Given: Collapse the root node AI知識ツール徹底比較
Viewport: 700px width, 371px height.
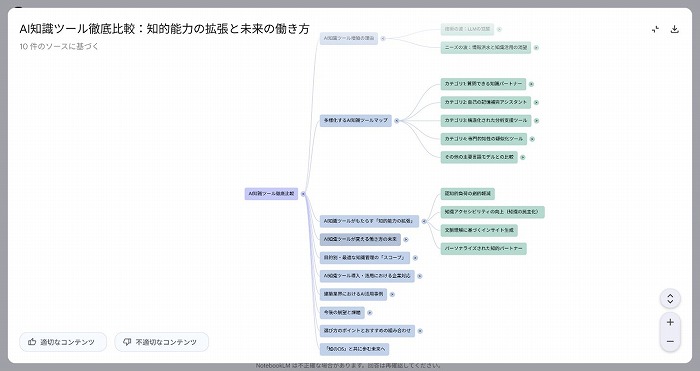Looking at the screenshot, I should tap(303, 194).
